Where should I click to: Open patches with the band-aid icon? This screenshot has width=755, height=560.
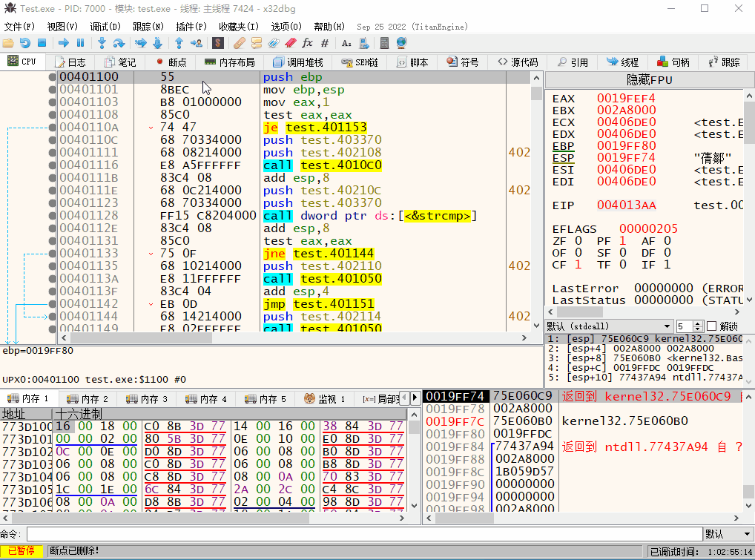[x=240, y=42]
